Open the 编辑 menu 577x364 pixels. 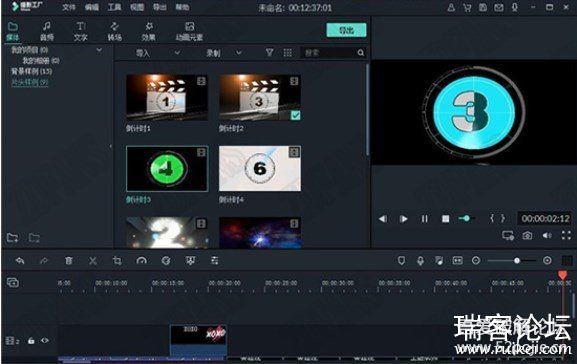click(91, 7)
